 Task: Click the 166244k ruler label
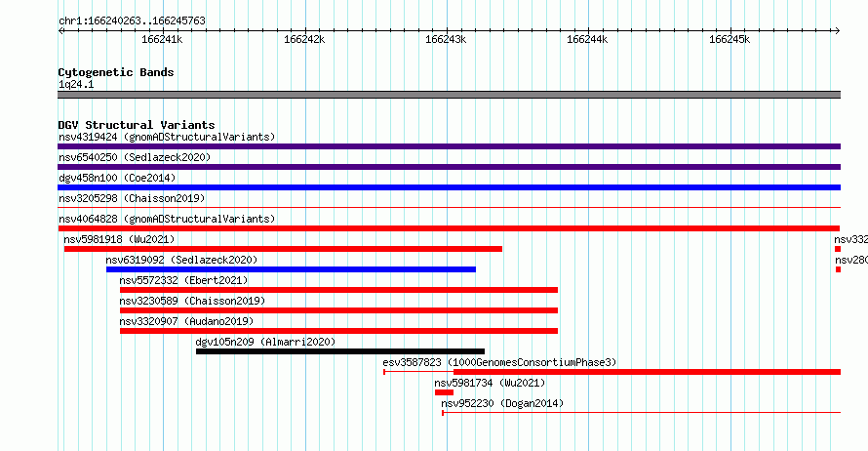coord(587,40)
